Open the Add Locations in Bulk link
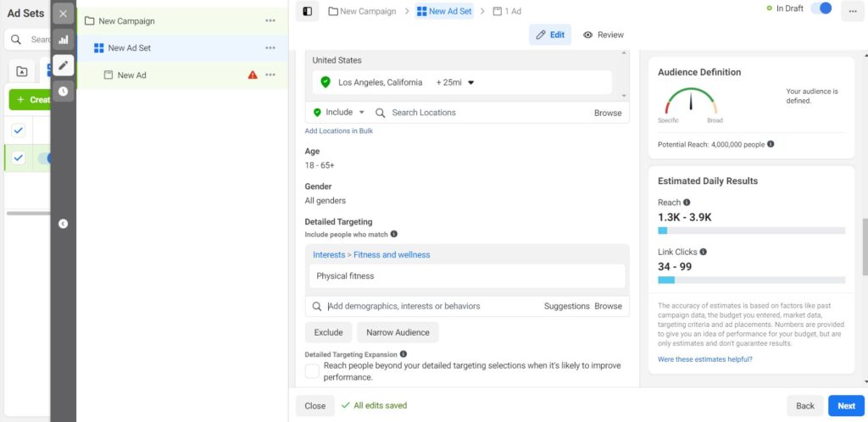868x422 pixels. click(339, 131)
